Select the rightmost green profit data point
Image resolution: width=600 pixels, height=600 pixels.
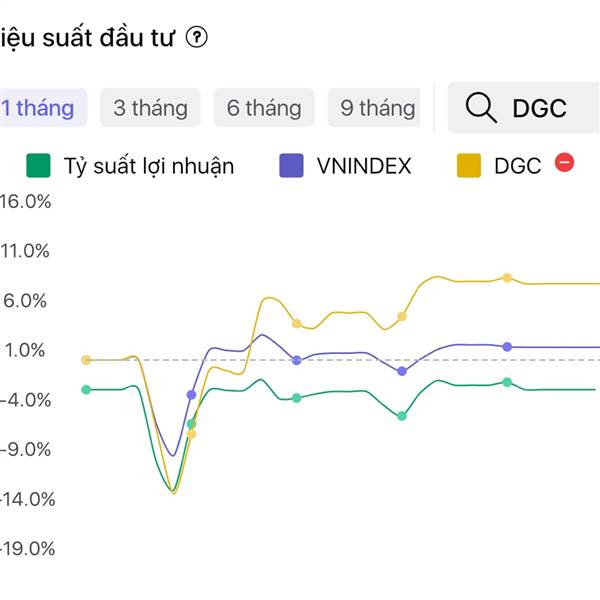[507, 382]
